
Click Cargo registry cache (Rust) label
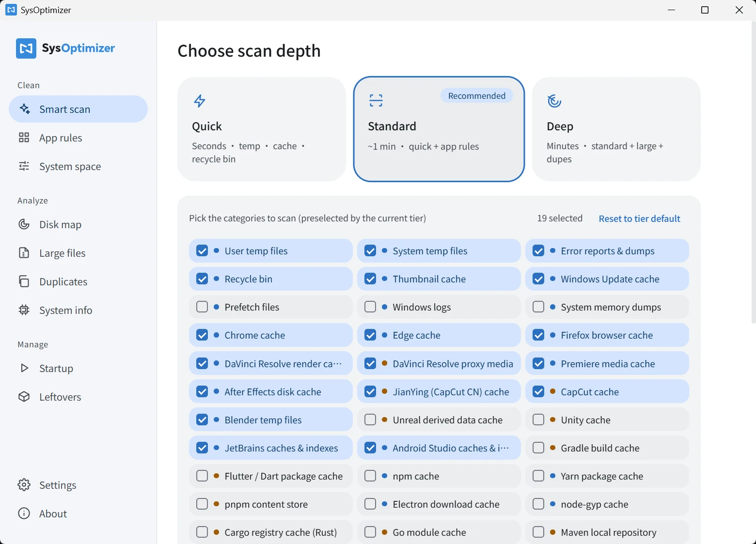tap(281, 532)
